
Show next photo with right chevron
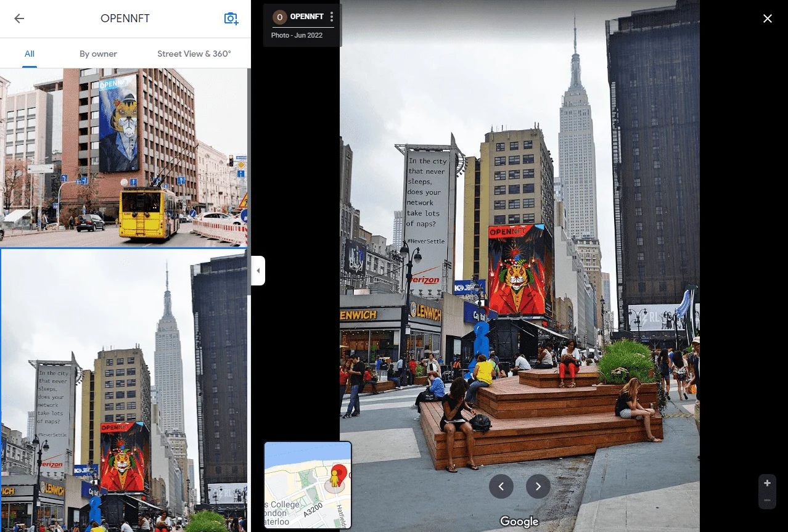point(538,486)
